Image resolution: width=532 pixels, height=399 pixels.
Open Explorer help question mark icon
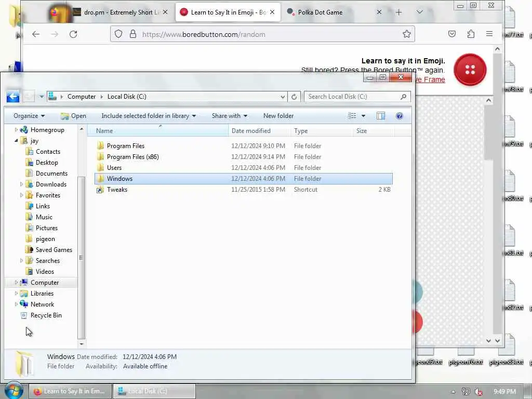click(x=400, y=116)
